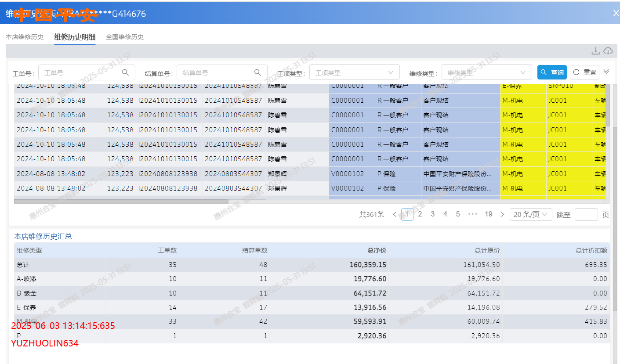Click the download icon above the filters

(x=595, y=51)
